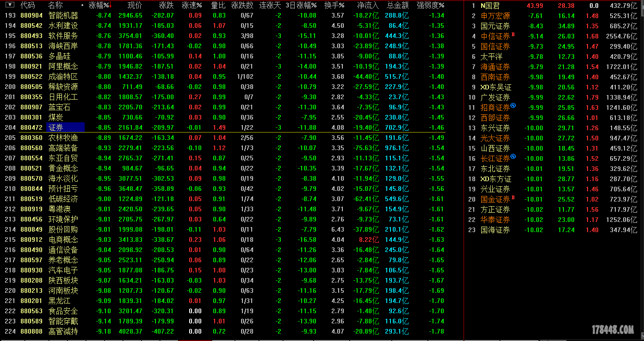Select 广发证券 in the stock list

tap(495, 97)
